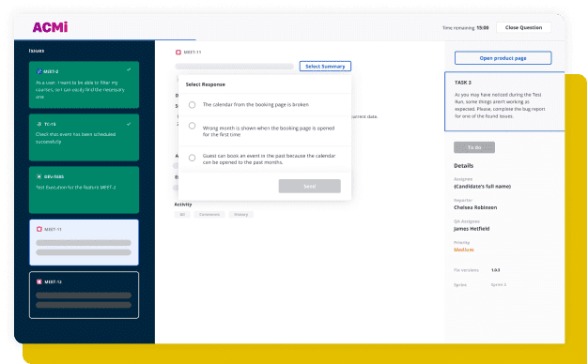This screenshot has height=364, width=588.
Task: Click the Open product page button
Action: click(x=503, y=58)
